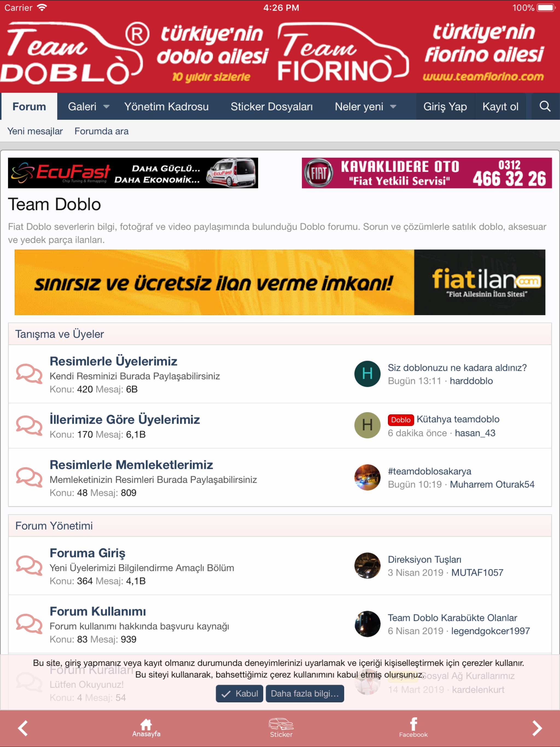560x747 pixels.
Task: Open Forum Kullanımı forum title
Action: (x=98, y=611)
